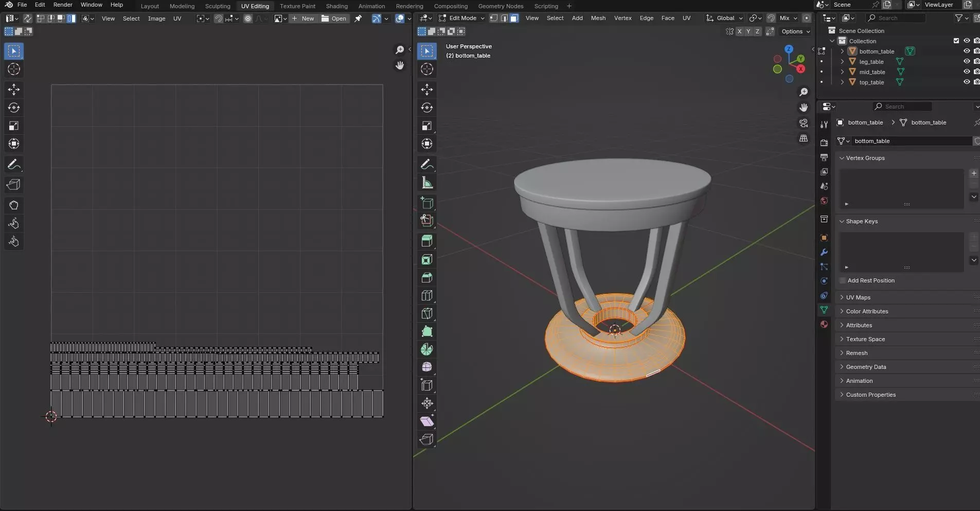Add a vertex group with plus button

pos(974,173)
